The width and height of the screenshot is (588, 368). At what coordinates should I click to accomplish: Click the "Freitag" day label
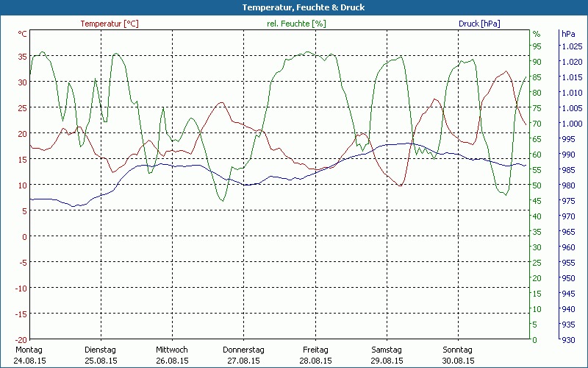click(315, 350)
